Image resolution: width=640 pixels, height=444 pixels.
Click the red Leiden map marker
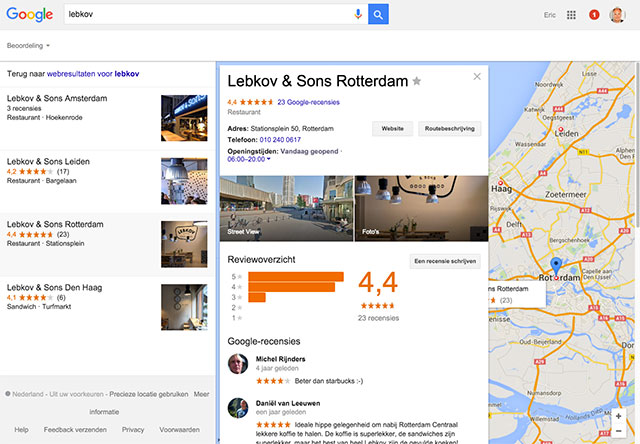(x=561, y=130)
